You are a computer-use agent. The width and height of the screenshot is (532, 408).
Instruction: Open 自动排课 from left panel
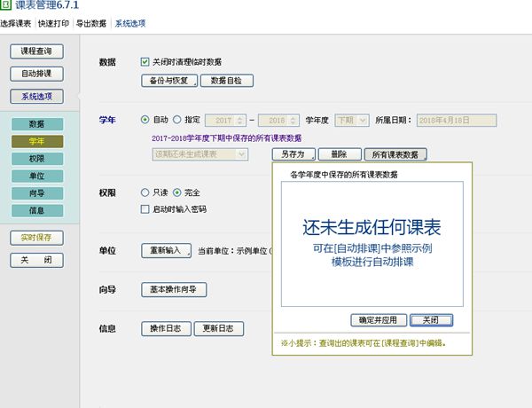[36, 75]
